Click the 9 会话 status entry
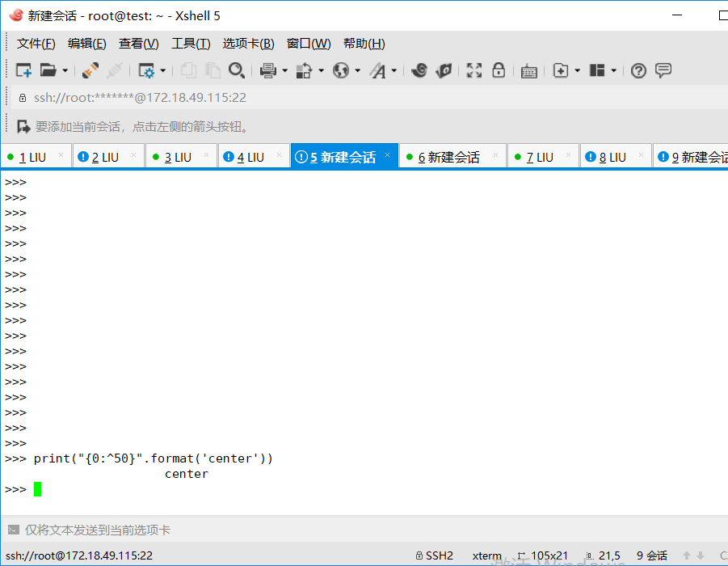The width and height of the screenshot is (728, 566). click(x=652, y=555)
